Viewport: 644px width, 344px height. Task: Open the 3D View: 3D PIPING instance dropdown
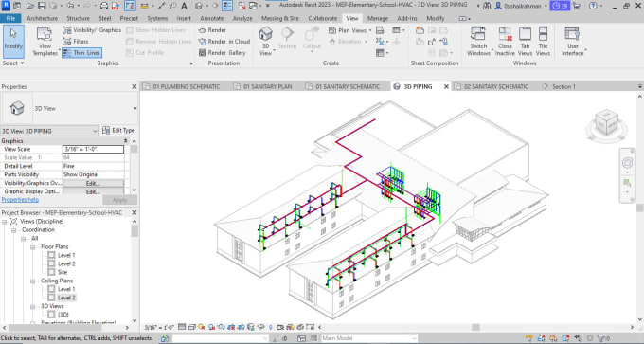(49, 131)
